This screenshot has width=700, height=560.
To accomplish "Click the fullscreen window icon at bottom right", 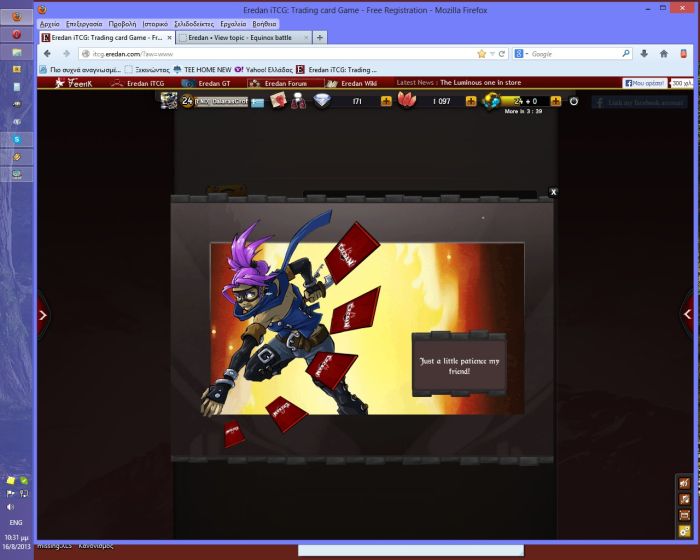I will 684,515.
